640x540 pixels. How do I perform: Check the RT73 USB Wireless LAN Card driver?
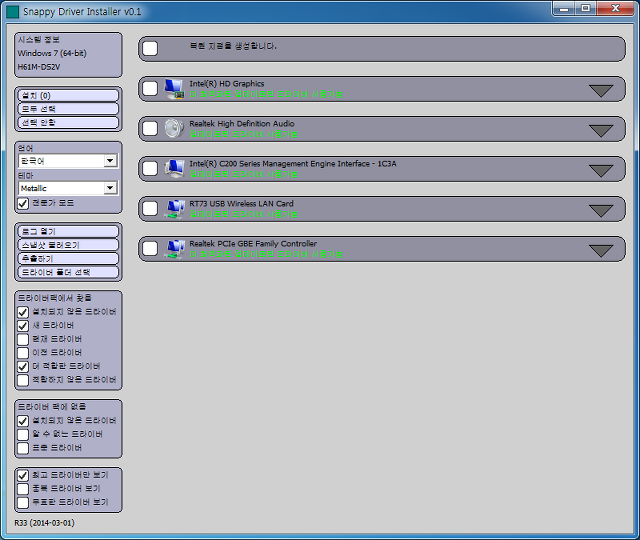click(x=150, y=208)
